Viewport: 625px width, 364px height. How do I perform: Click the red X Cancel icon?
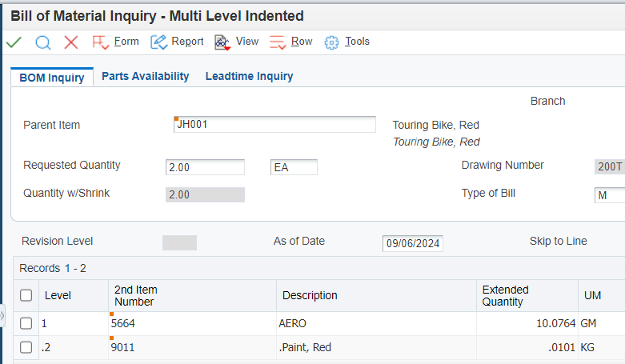pyautogui.click(x=71, y=42)
